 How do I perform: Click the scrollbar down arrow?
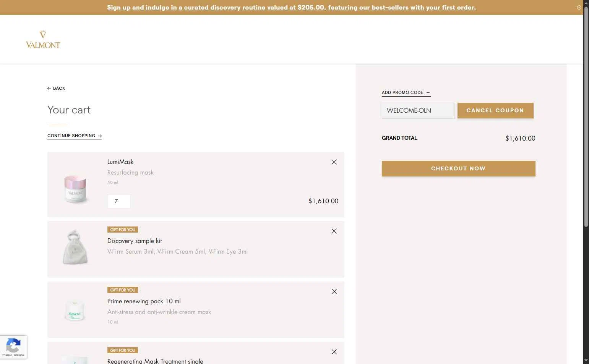[x=586, y=361]
